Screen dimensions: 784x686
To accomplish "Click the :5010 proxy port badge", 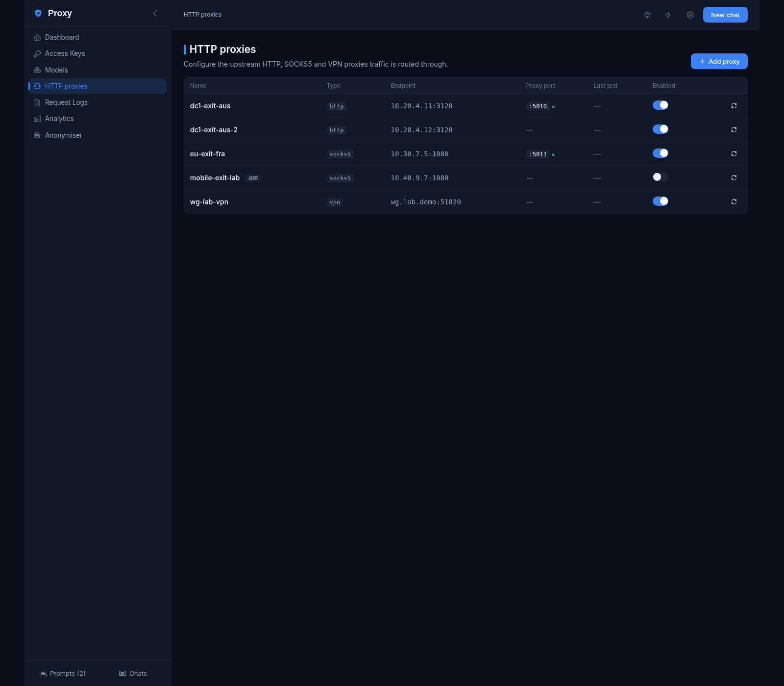I will point(538,106).
